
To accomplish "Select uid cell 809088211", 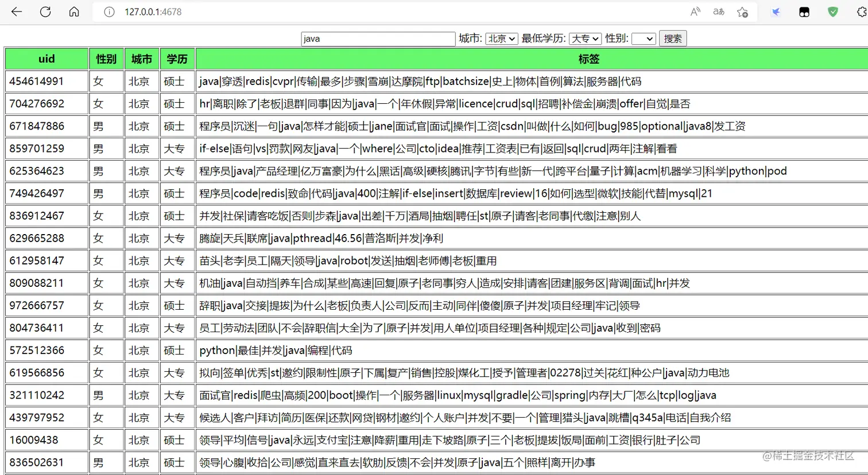I will 46,283.
